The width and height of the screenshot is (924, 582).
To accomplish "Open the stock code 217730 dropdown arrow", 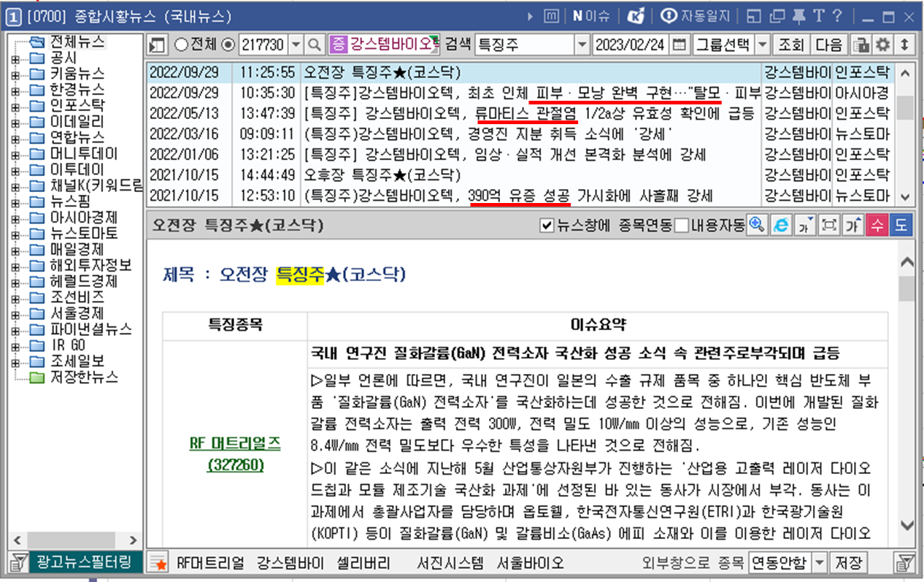I will tap(296, 45).
